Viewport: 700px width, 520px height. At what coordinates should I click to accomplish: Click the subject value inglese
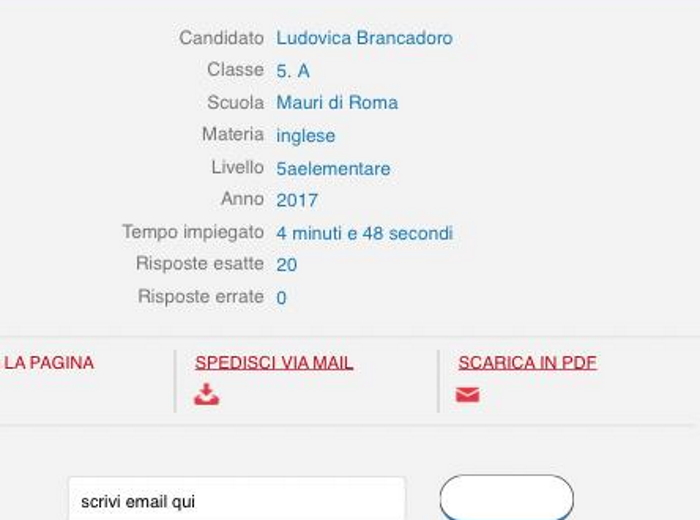306,136
